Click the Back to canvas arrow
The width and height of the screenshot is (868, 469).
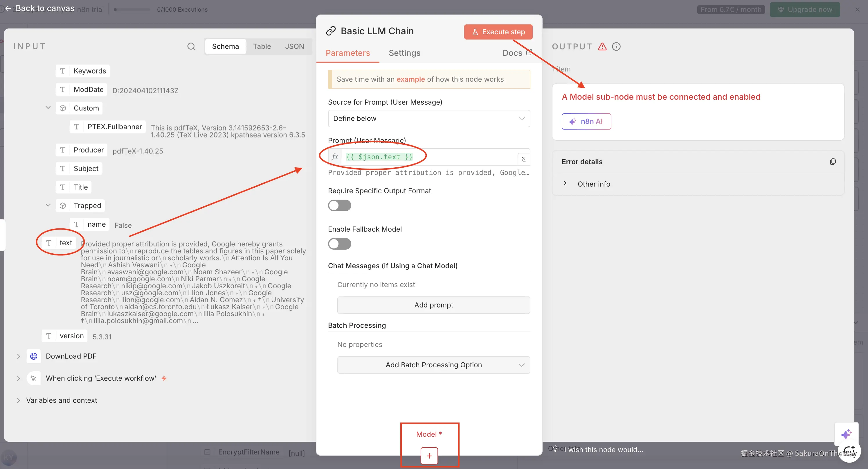(x=8, y=8)
